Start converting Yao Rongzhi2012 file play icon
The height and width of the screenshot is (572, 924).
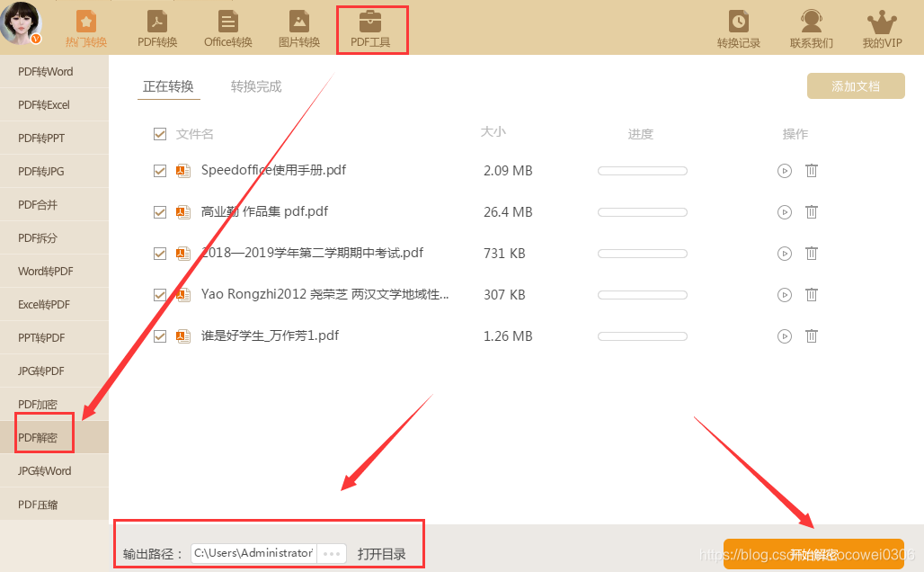[785, 295]
